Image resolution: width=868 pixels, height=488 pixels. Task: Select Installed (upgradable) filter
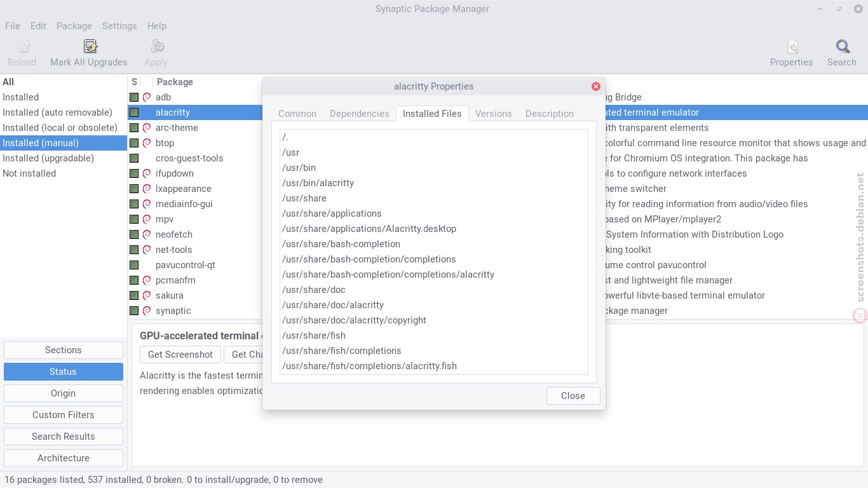click(x=64, y=158)
